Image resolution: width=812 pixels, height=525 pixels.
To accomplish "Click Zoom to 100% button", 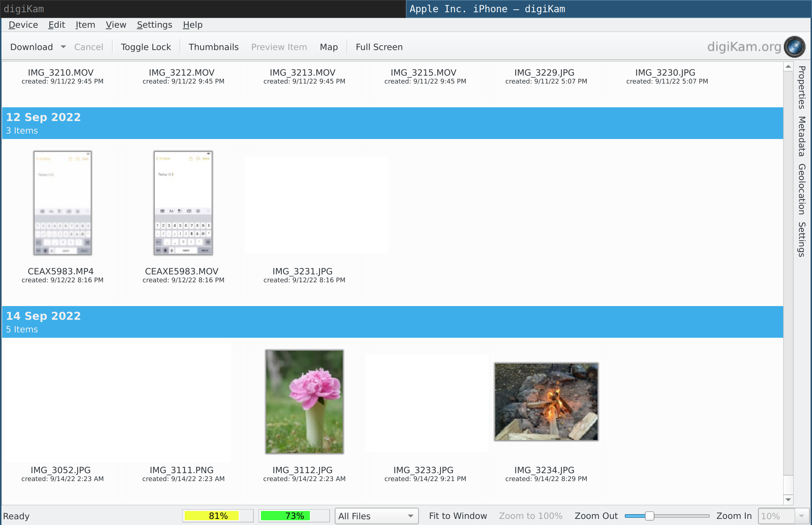I will tap(531, 516).
